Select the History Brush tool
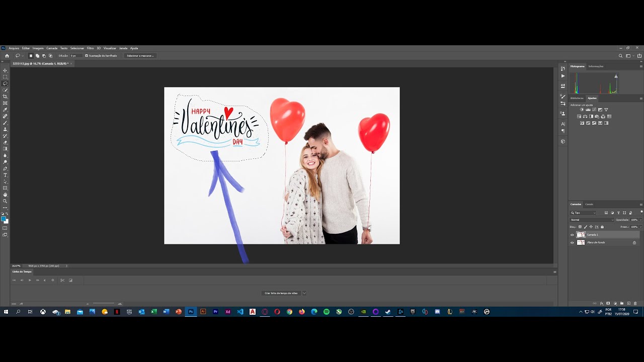 (5, 136)
